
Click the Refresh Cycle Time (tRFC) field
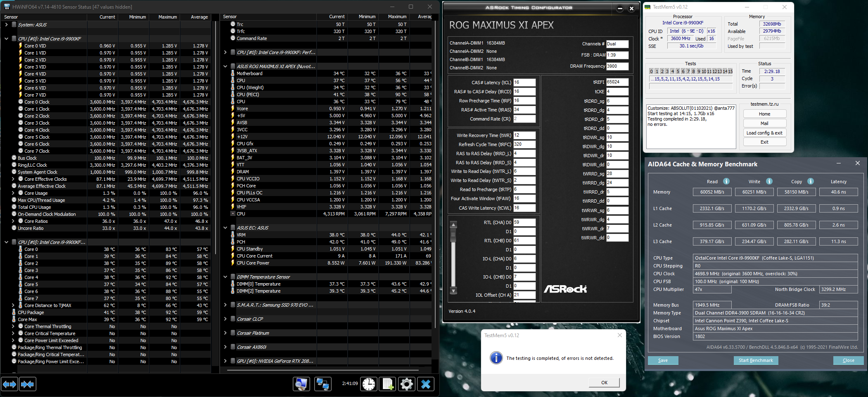pyautogui.click(x=524, y=144)
